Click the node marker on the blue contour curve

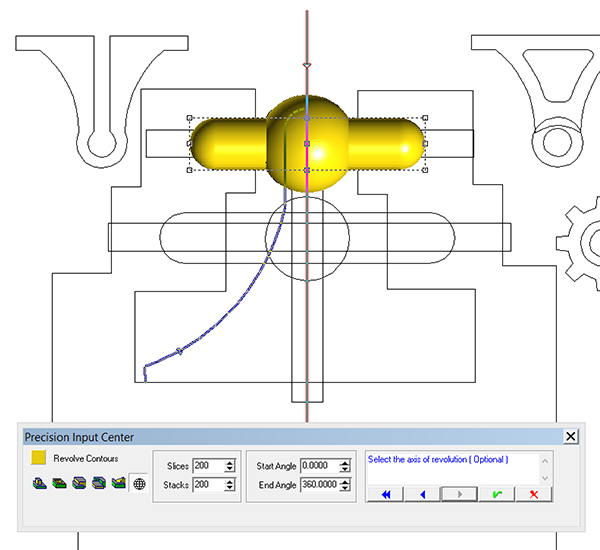click(x=179, y=351)
